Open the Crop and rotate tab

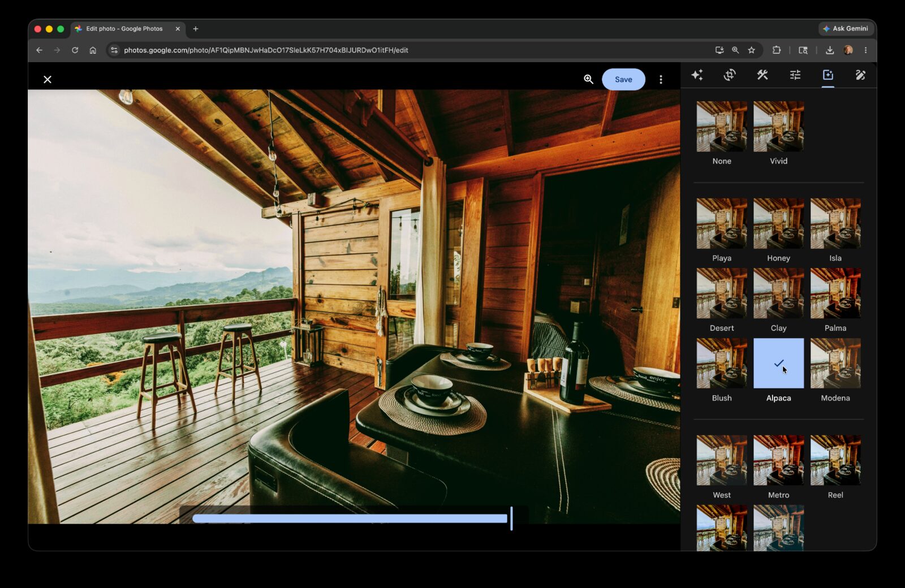(730, 75)
